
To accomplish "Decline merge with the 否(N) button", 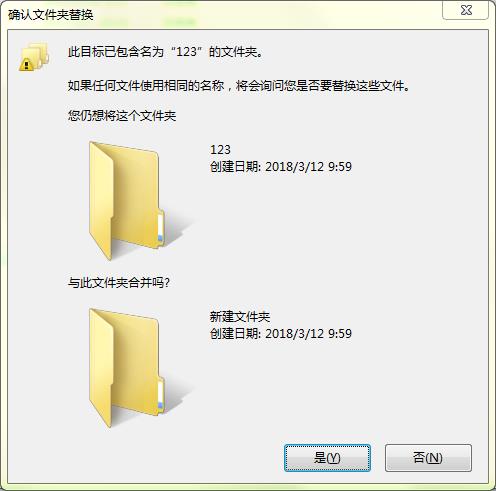I will pos(428,458).
